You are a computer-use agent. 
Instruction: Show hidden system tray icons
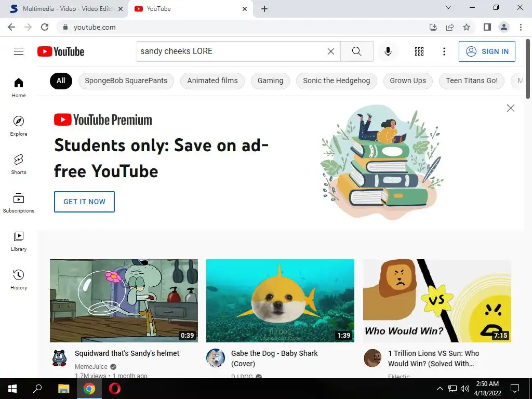[440, 389]
